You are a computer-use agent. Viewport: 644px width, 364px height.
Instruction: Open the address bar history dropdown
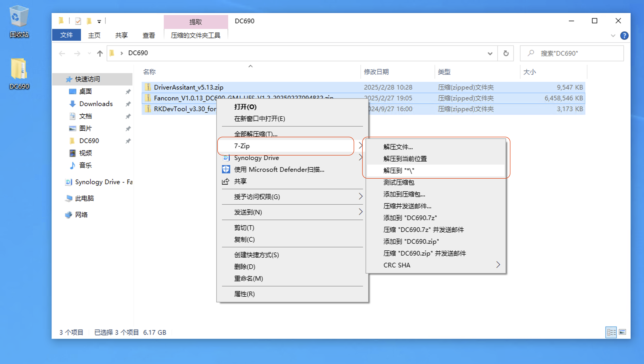click(490, 53)
